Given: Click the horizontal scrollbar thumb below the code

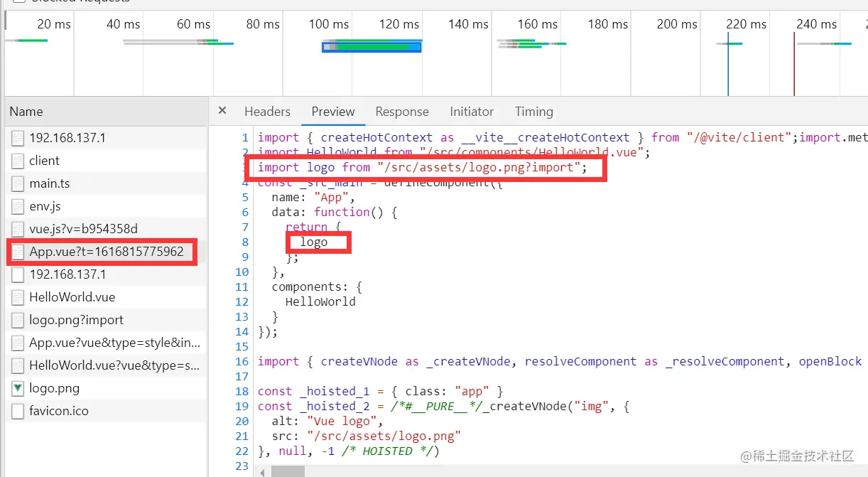Looking at the screenshot, I should [288, 471].
